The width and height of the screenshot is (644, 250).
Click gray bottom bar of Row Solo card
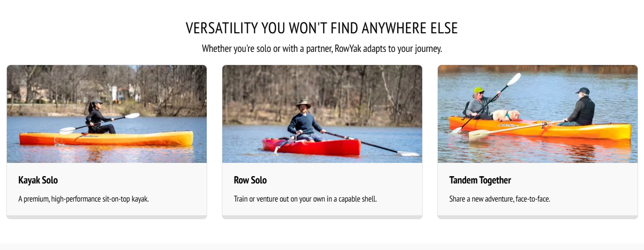[x=322, y=217]
